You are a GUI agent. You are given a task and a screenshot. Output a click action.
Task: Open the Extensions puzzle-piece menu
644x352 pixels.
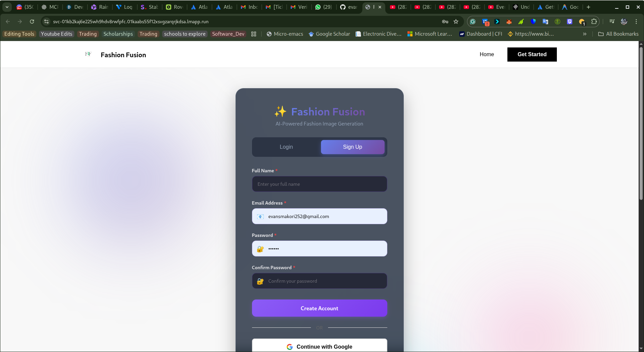coord(594,22)
